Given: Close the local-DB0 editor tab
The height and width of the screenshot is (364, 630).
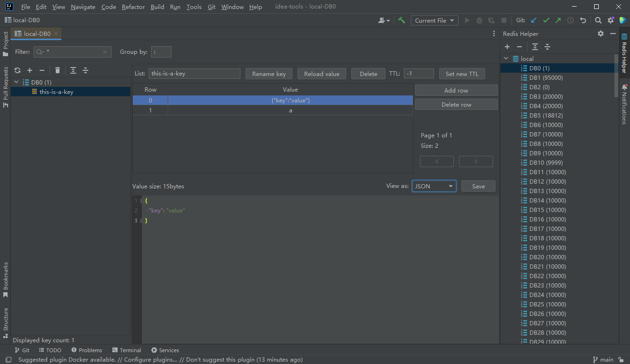Looking at the screenshot, I should pos(56,34).
